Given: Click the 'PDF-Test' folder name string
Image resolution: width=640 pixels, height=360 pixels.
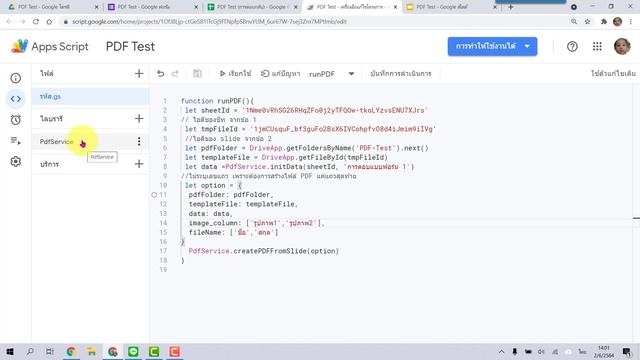Looking at the screenshot, I should coord(376,148).
